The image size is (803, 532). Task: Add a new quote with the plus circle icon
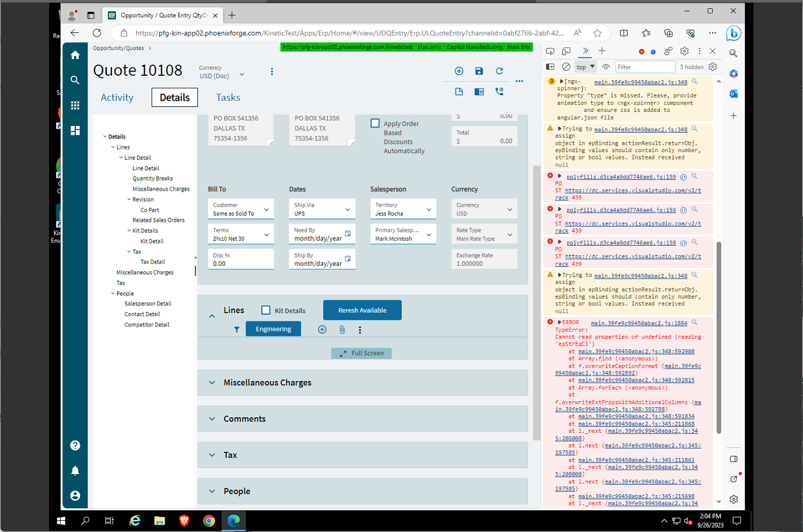[x=459, y=71]
